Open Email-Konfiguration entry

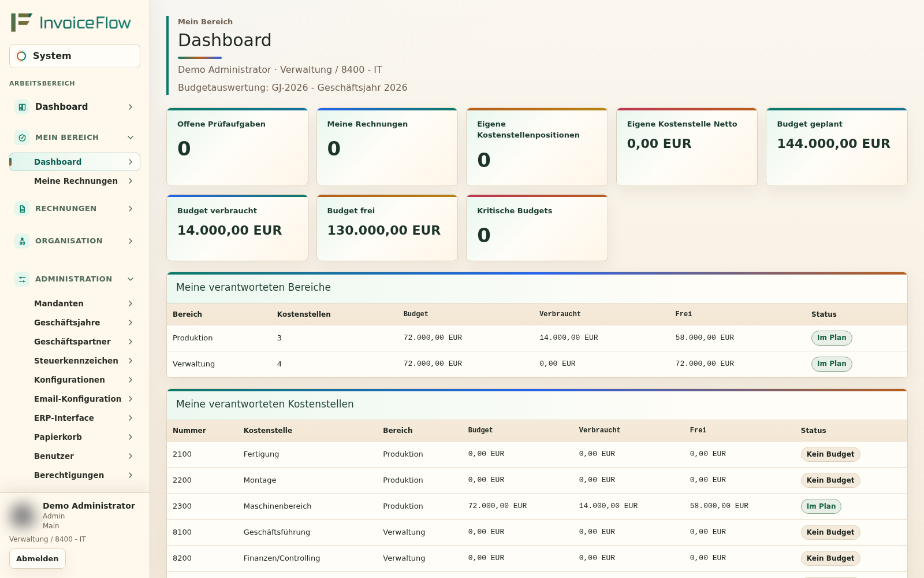tap(74, 399)
